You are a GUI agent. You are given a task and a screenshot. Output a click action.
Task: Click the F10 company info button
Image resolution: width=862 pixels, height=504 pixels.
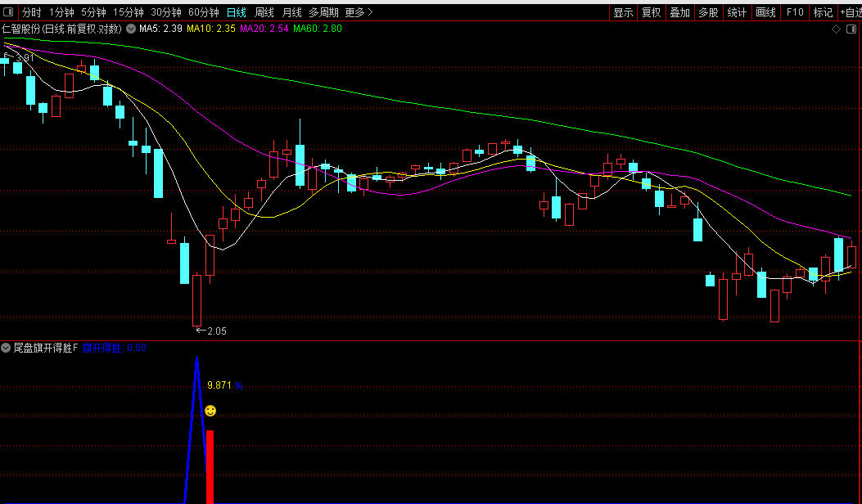(x=795, y=12)
